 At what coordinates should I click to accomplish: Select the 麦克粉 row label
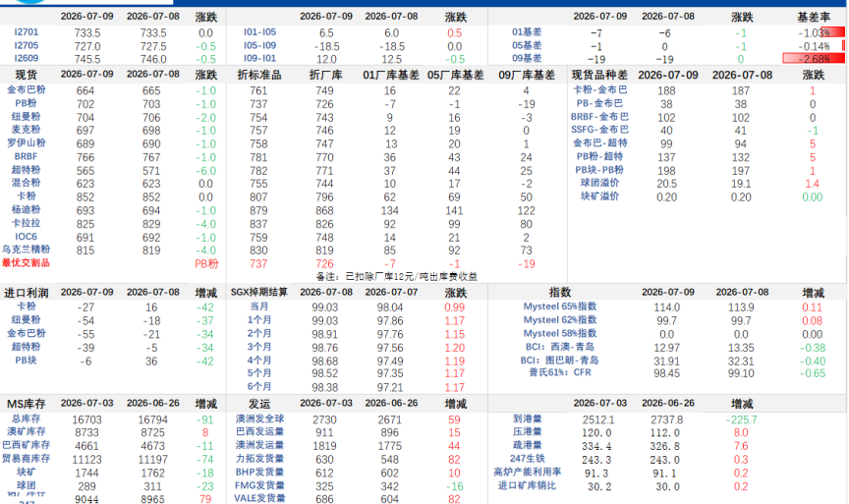(26, 130)
